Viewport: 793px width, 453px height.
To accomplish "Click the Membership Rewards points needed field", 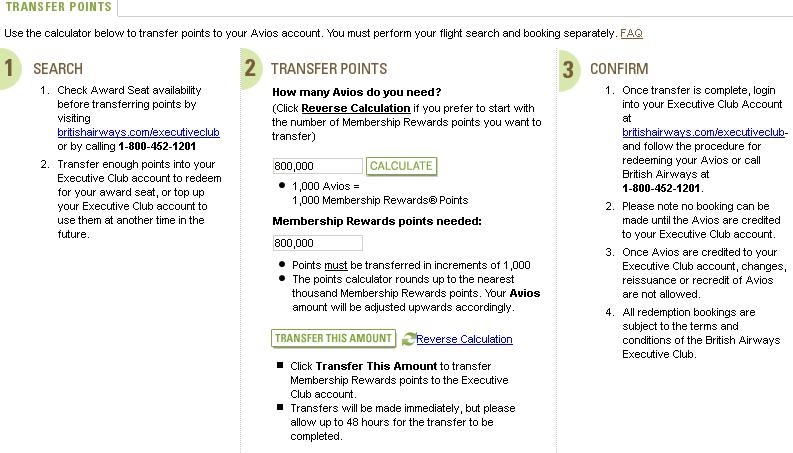I will pos(317,243).
